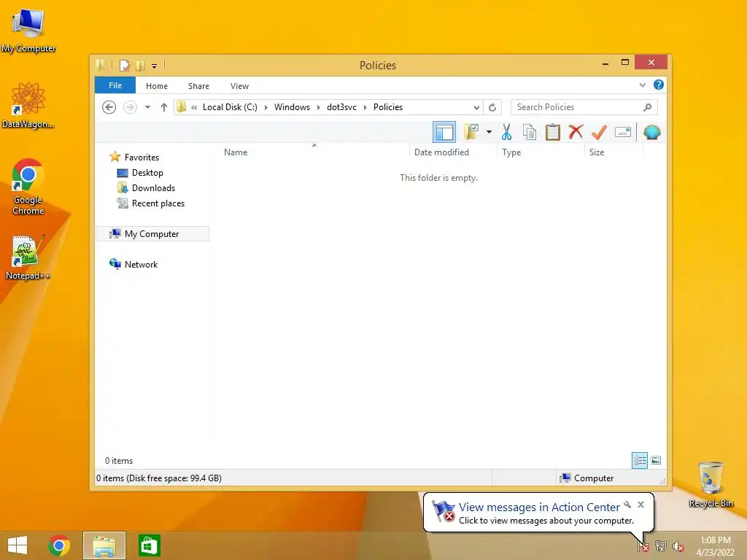Expand the address bar history dropdown
This screenshot has width=747, height=560.
[476, 107]
